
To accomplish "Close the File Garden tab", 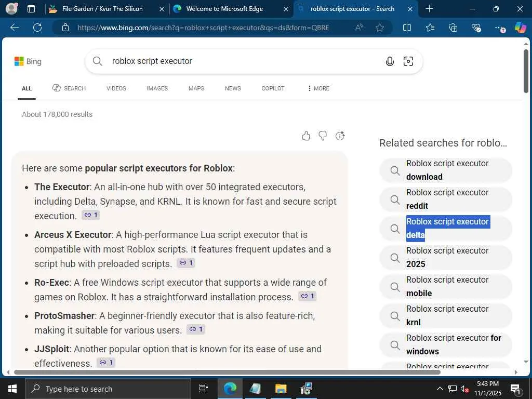I will 162,9.
